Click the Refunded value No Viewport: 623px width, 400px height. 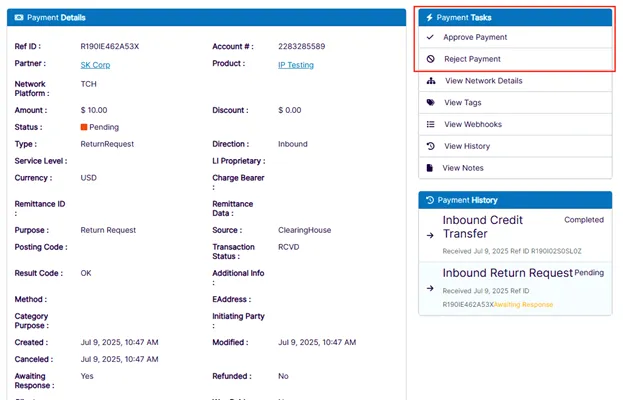tap(283, 376)
